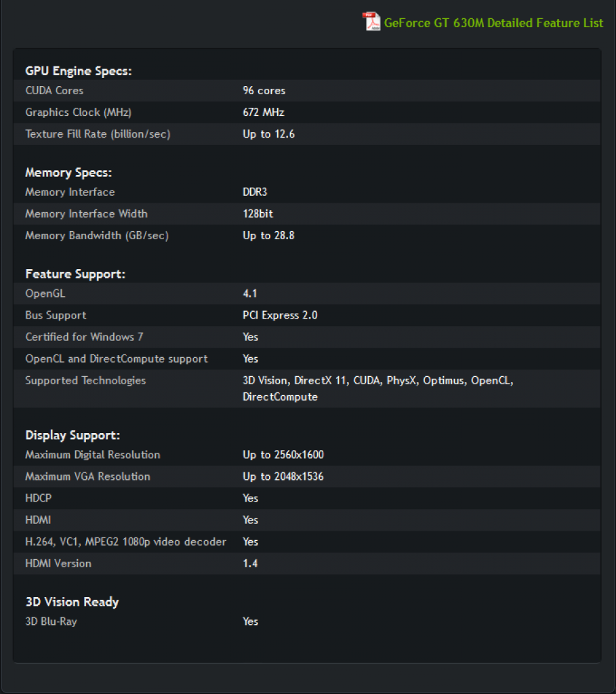The width and height of the screenshot is (616, 694).
Task: Select the Texture Fill Rate row
Action: [x=307, y=134]
